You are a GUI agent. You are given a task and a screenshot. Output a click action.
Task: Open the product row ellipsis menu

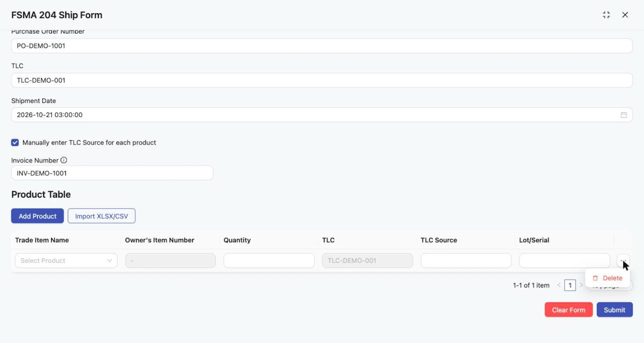coord(623,261)
